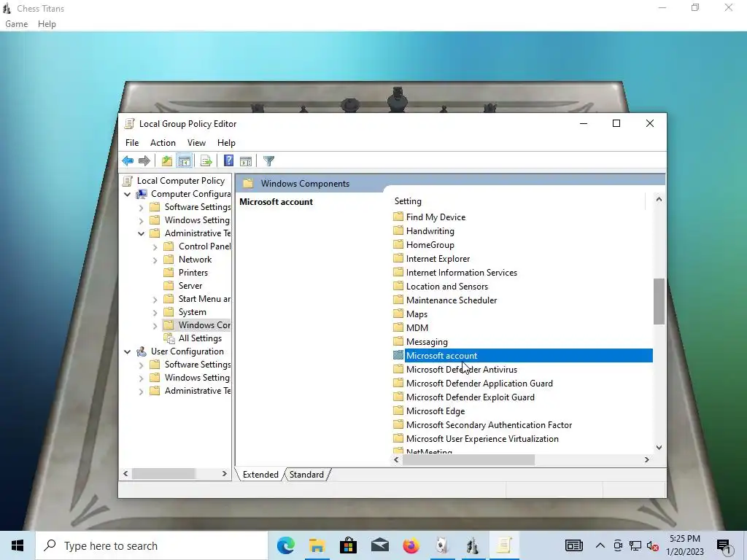This screenshot has width=747, height=560.
Task: Collapse the User Configuration node
Action: pos(127,352)
